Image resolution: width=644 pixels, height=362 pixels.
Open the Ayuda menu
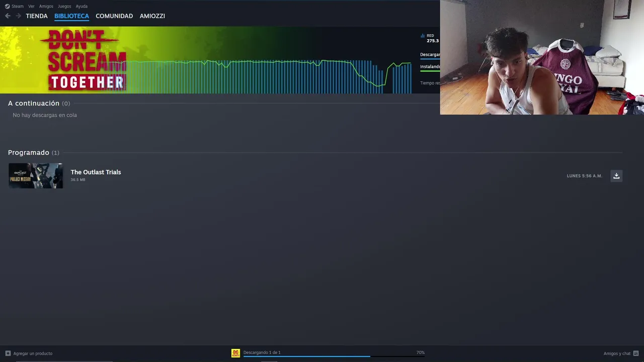coord(82,6)
